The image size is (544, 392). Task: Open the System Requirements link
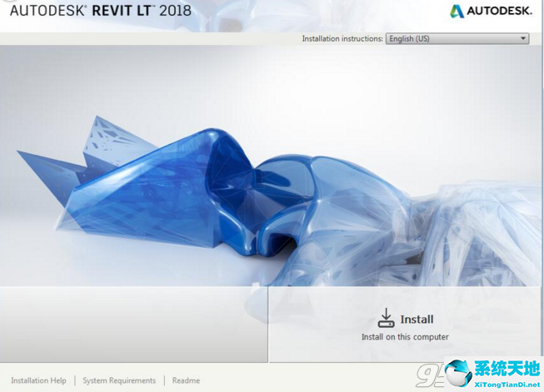coord(119,380)
